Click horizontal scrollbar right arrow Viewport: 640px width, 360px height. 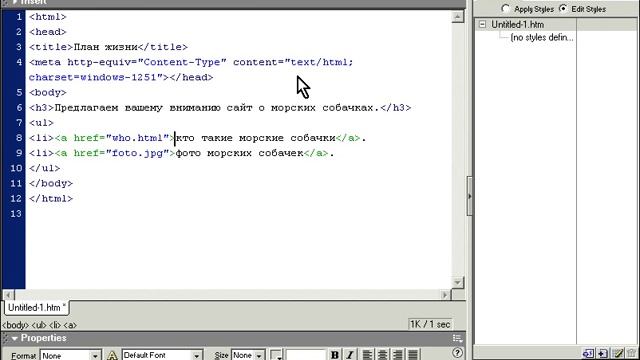[x=446, y=295]
